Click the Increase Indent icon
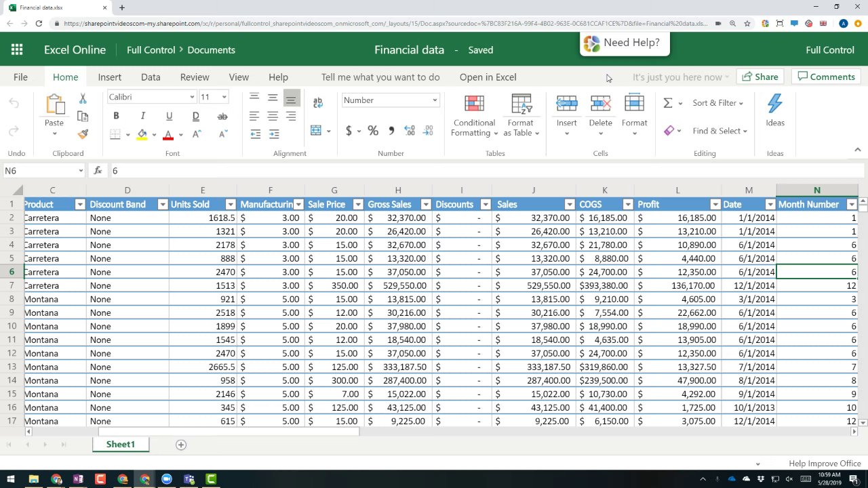 (x=273, y=134)
